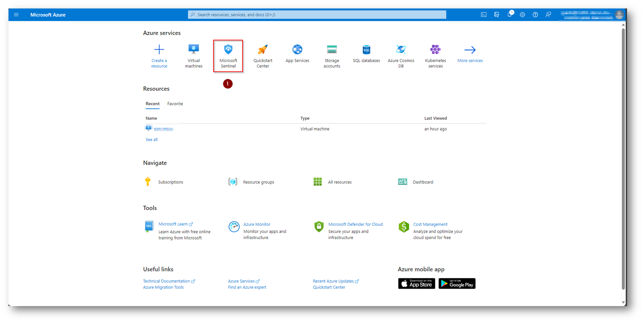Open Microsoft Learn link
The height and width of the screenshot is (323, 644).
point(176,224)
